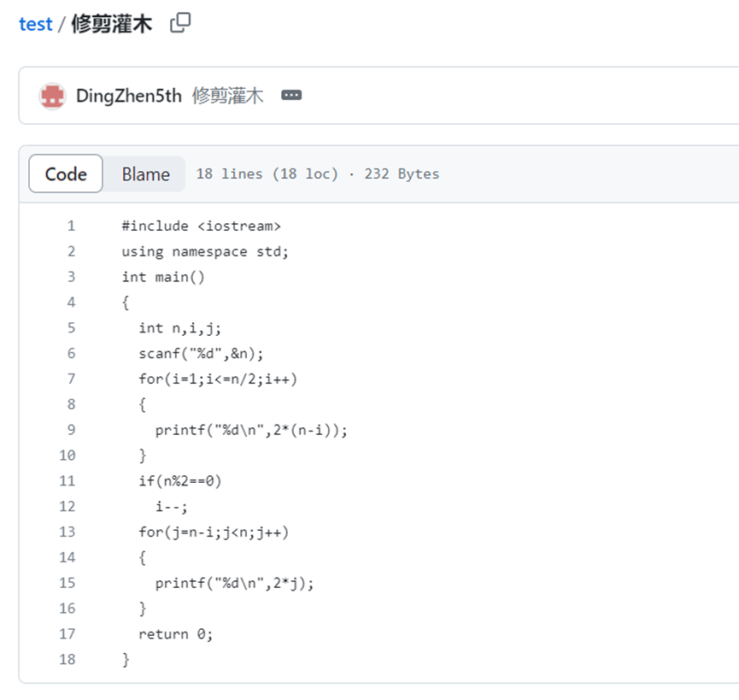Select line number 11 in the gutter
The height and width of the screenshot is (700, 739).
tap(67, 481)
